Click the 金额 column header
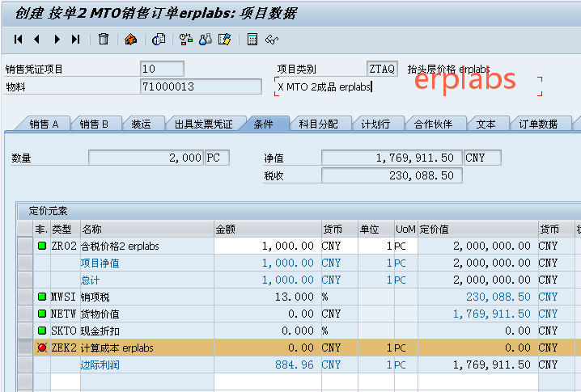581x392 pixels. coord(268,229)
